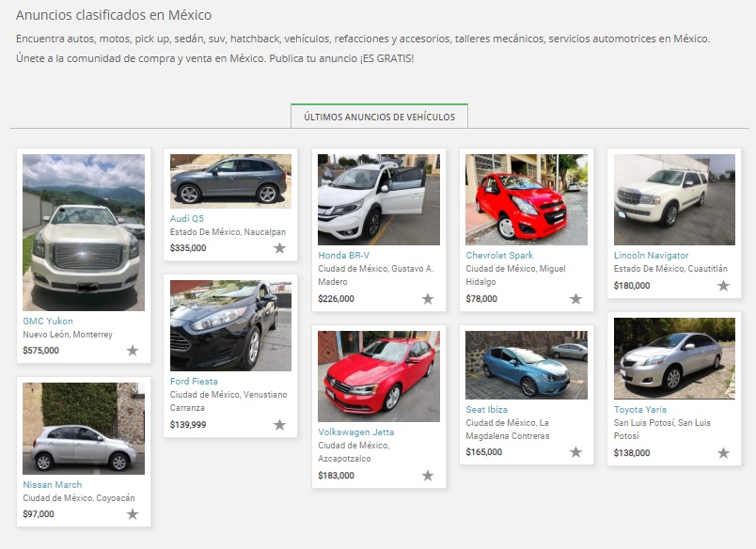The height and width of the screenshot is (549, 756).
Task: Star the Chevrolet Spark listing
Action: pyautogui.click(x=575, y=299)
